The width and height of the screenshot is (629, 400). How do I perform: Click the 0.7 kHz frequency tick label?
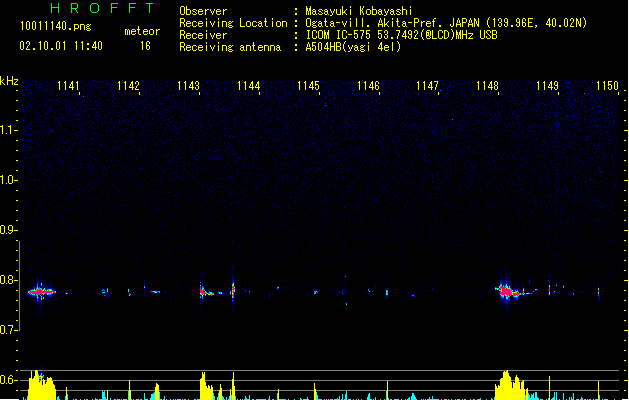pos(8,330)
